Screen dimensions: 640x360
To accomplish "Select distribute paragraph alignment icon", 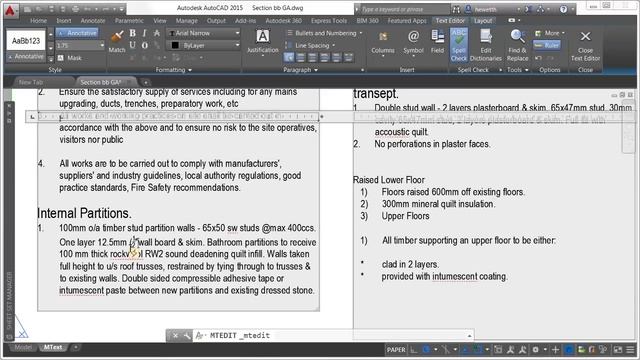I will 348,58.
